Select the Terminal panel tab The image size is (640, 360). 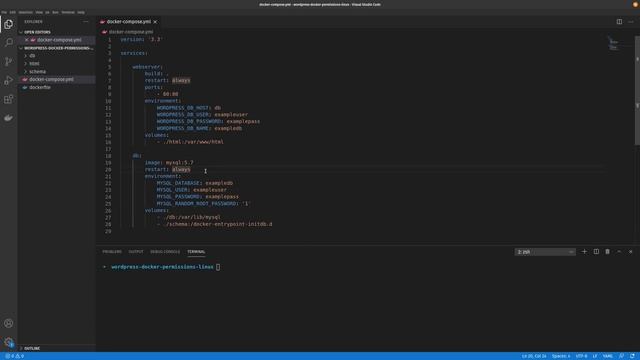pyautogui.click(x=196, y=252)
